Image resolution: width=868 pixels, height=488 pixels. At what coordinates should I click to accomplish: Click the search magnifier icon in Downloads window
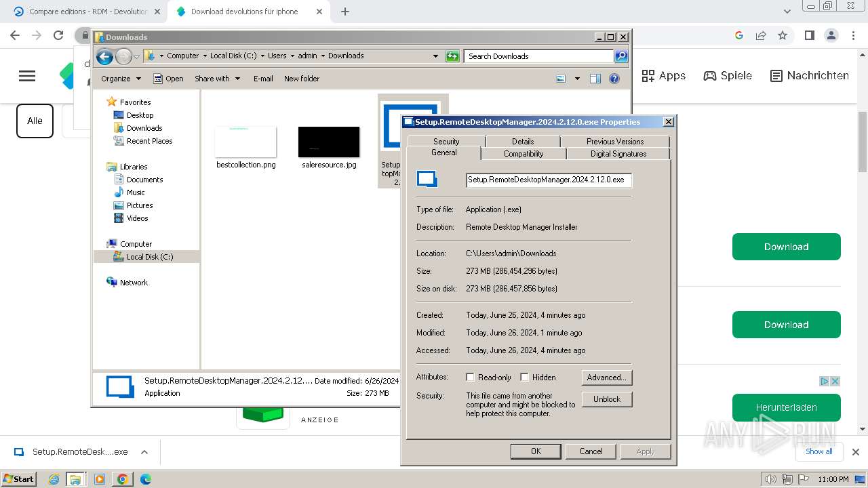[x=621, y=56]
